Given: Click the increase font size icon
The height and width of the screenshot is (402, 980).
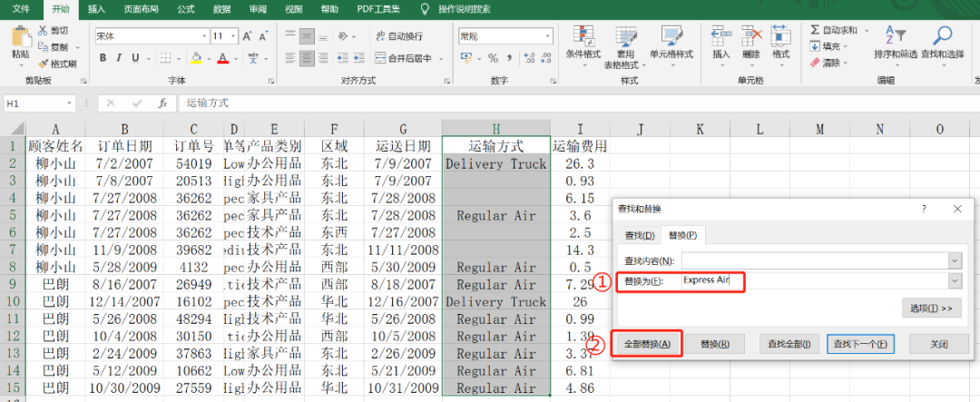Looking at the screenshot, I should point(247,36).
